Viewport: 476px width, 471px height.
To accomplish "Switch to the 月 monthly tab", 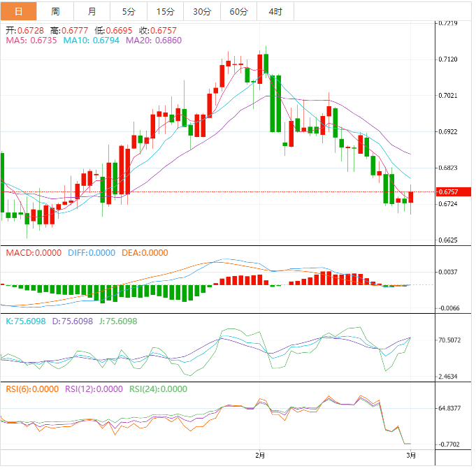I will pos(92,11).
